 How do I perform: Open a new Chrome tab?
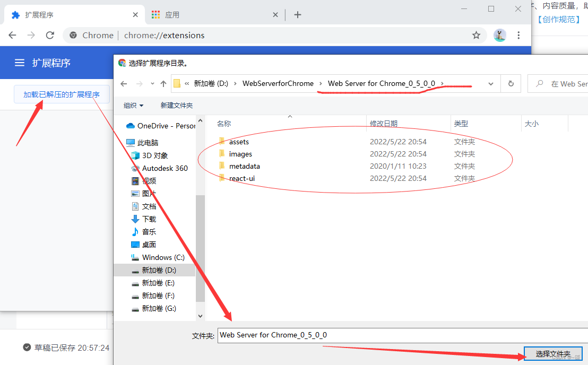(298, 15)
